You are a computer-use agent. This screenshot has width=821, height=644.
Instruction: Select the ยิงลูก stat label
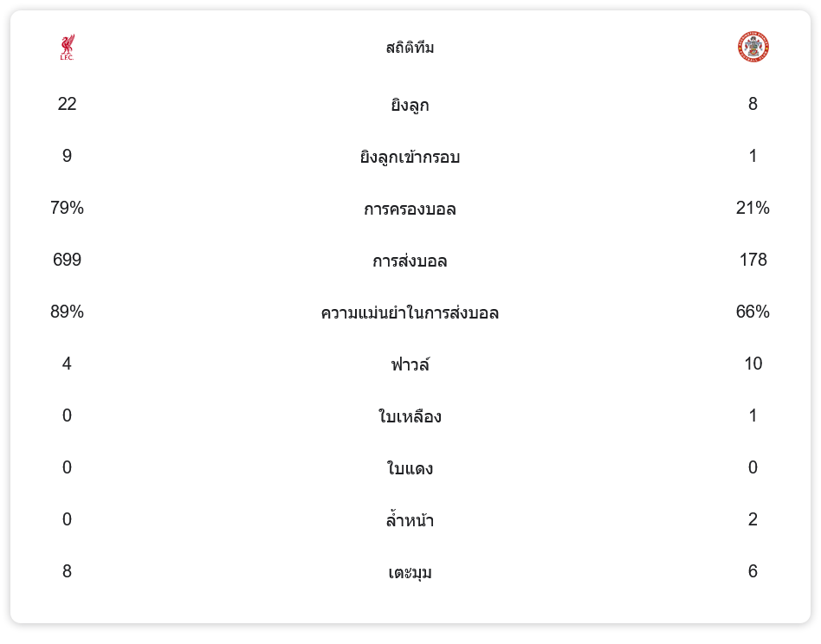[x=410, y=105]
